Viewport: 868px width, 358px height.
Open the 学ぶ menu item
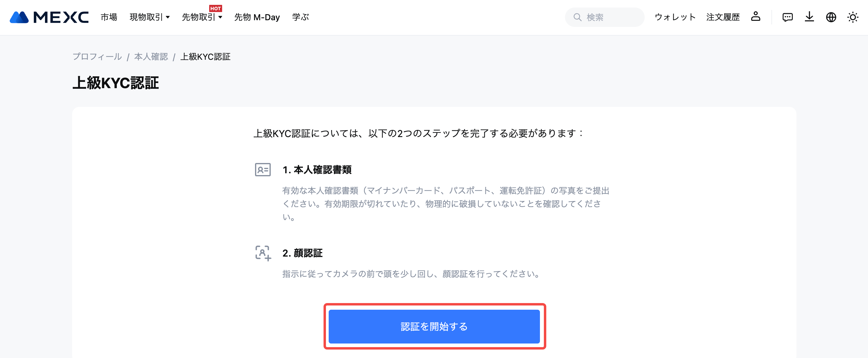[x=301, y=17]
